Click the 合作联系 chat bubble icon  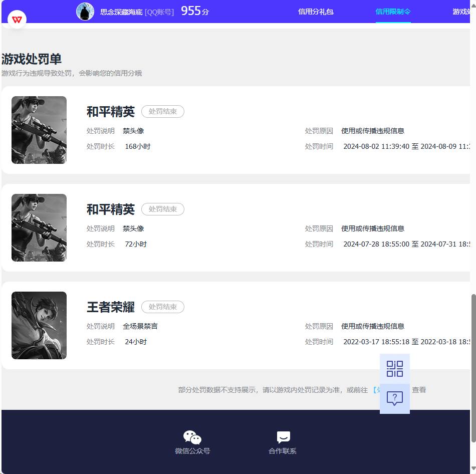(x=284, y=437)
